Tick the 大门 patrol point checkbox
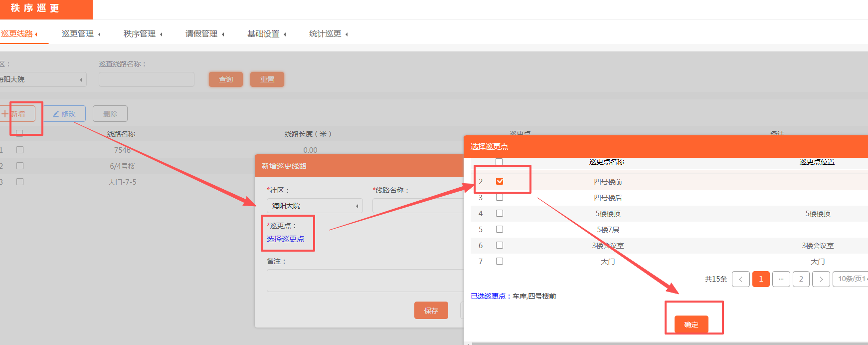 point(500,261)
